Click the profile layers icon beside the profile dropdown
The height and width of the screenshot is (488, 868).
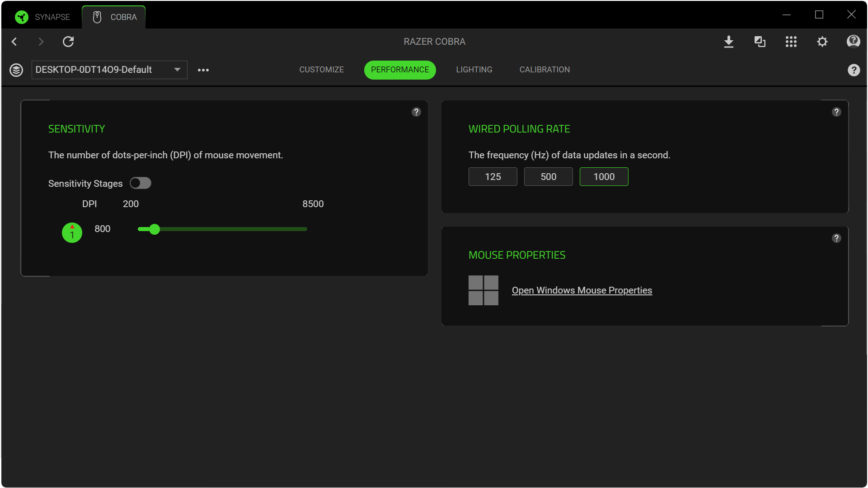tap(16, 70)
